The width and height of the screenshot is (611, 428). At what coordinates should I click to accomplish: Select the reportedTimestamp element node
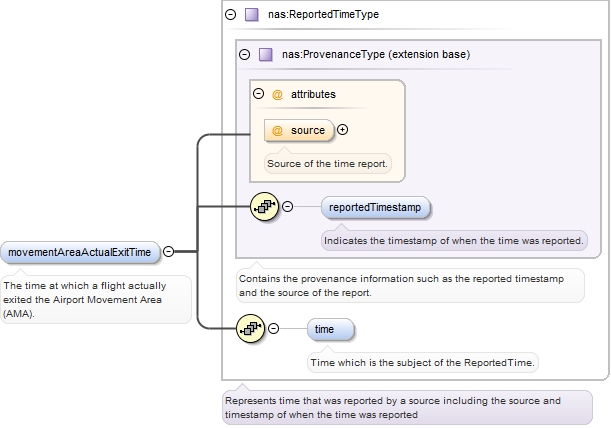pos(376,207)
